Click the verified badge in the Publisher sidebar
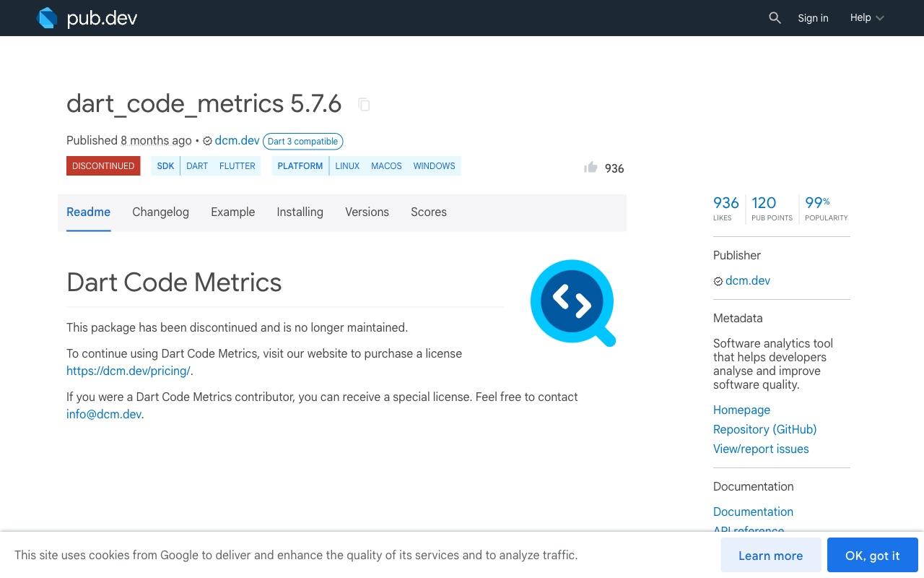Viewport: 924px width, 578px height. pyautogui.click(x=718, y=281)
